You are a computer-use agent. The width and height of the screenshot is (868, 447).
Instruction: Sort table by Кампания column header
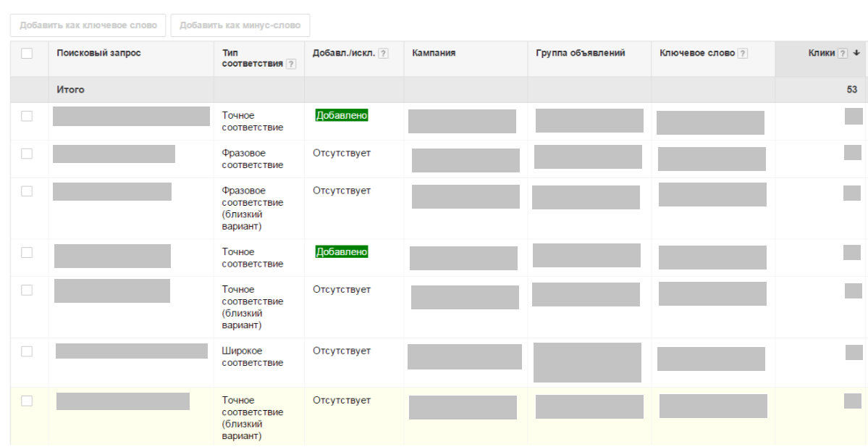click(434, 54)
